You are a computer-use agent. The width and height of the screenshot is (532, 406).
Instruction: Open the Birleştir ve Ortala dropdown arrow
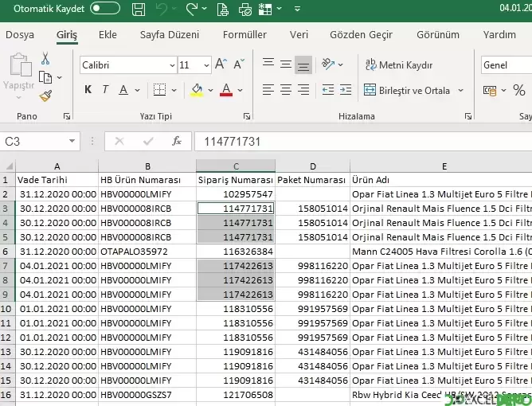460,91
